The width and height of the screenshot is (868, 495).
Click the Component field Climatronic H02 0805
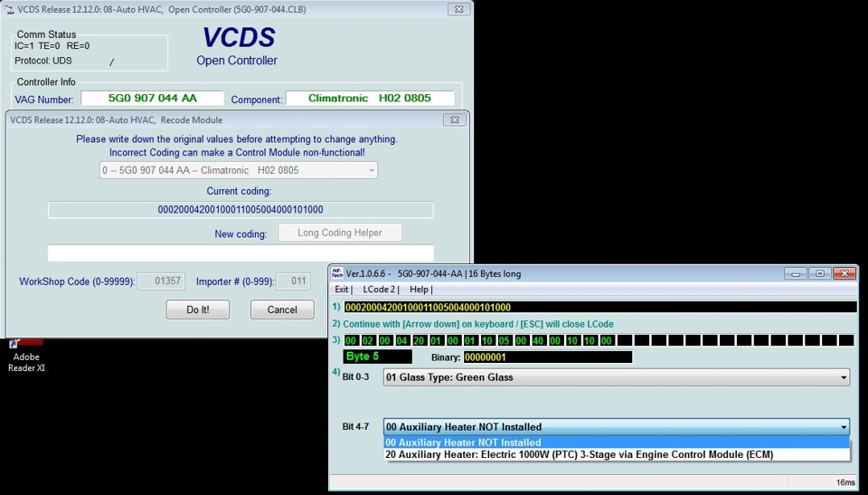(370, 98)
